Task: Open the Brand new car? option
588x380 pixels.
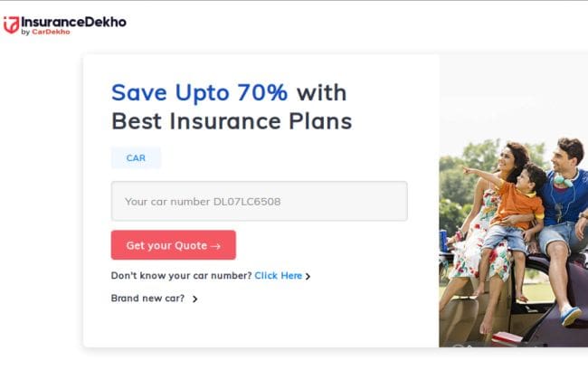Action: pyautogui.click(x=147, y=299)
